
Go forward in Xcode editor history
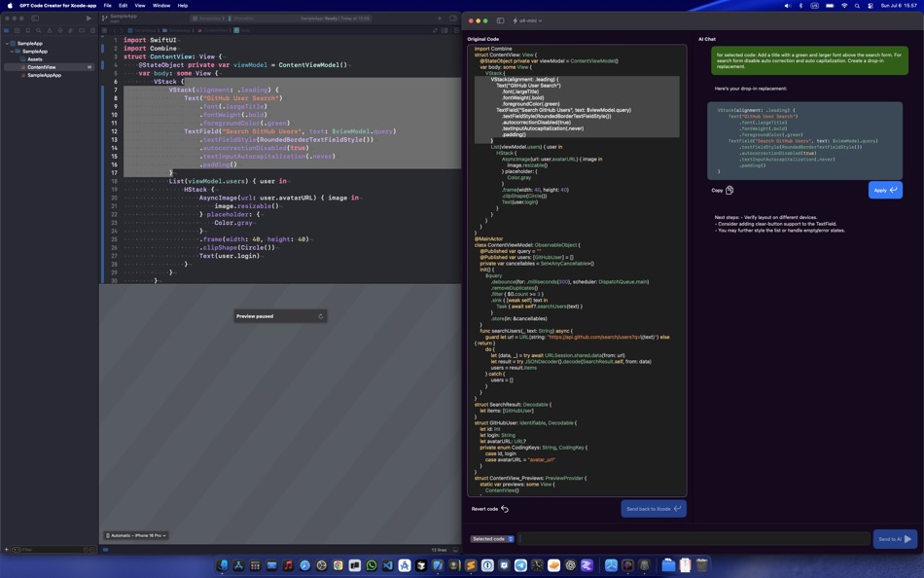(122, 31)
